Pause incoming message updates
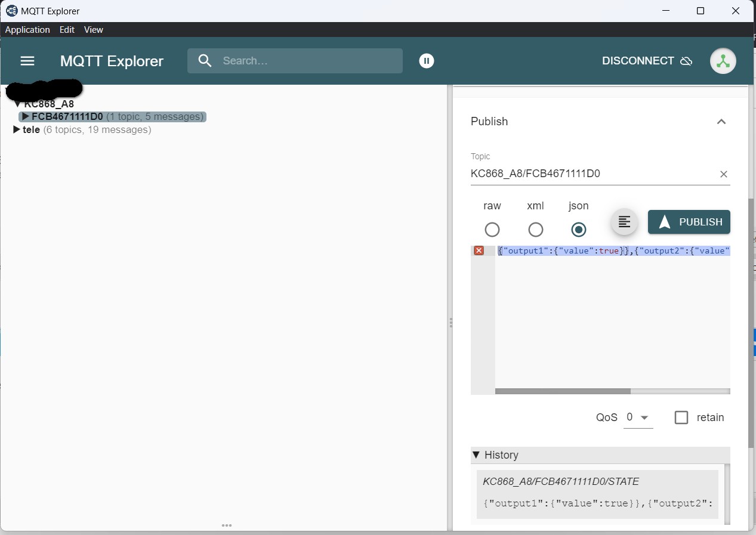This screenshot has width=756, height=535. [x=426, y=61]
